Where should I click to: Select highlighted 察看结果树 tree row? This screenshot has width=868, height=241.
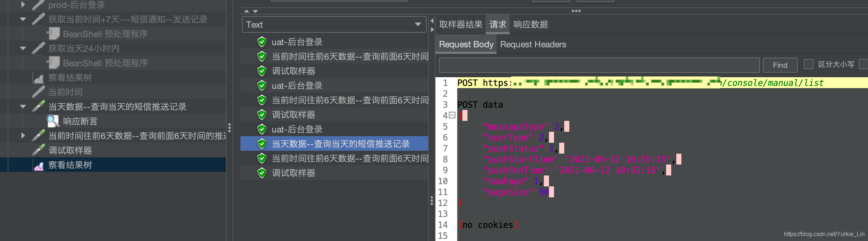(x=113, y=165)
